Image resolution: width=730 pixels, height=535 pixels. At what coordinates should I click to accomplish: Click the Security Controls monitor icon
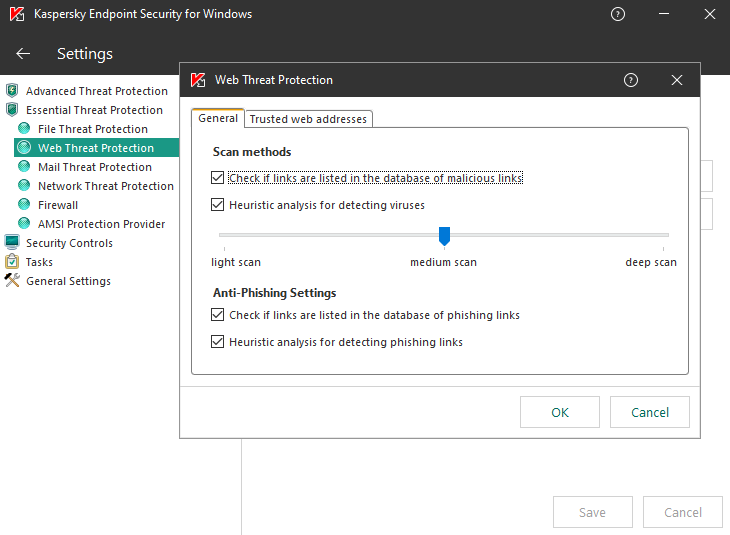tap(12, 243)
